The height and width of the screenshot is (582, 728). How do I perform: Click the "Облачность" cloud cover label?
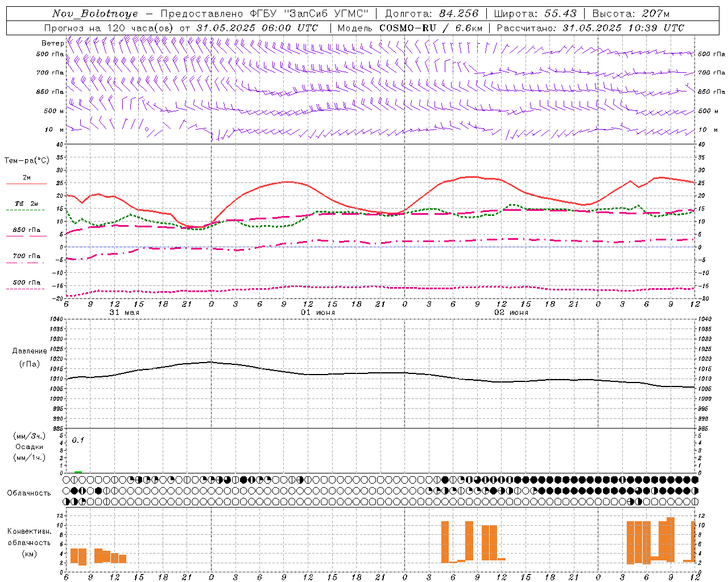click(x=29, y=493)
